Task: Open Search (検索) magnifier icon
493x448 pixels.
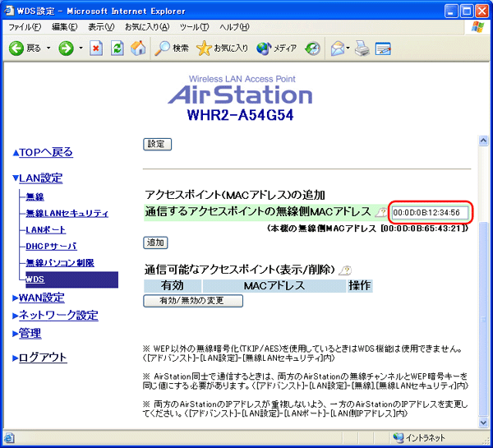Action: point(163,48)
